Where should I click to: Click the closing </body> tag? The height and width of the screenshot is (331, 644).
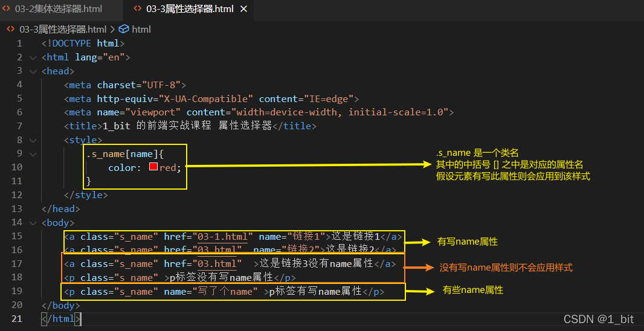61,306
